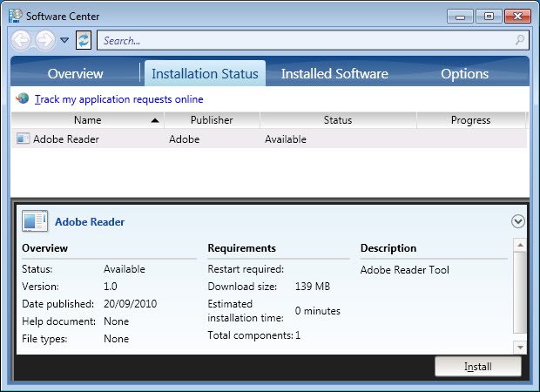Click the Available status cell in list
Screen dimensions: 540x392
pos(286,139)
